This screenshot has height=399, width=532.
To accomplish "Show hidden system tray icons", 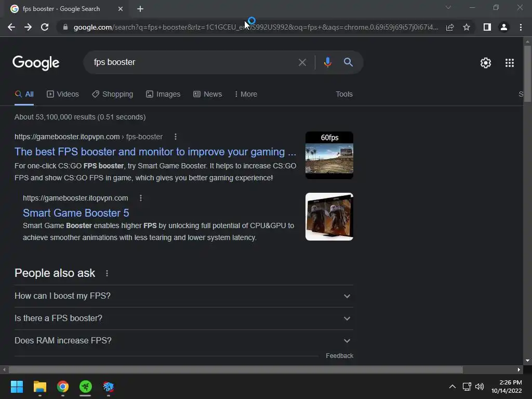I will (x=453, y=387).
